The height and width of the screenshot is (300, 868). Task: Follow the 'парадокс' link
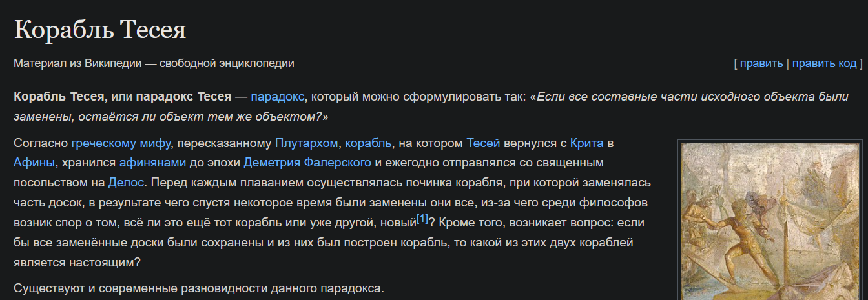pyautogui.click(x=278, y=97)
